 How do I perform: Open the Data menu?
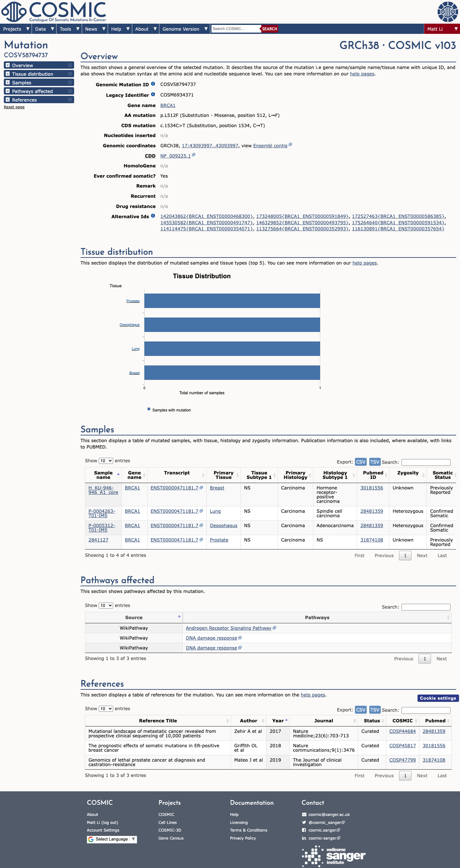[44, 29]
